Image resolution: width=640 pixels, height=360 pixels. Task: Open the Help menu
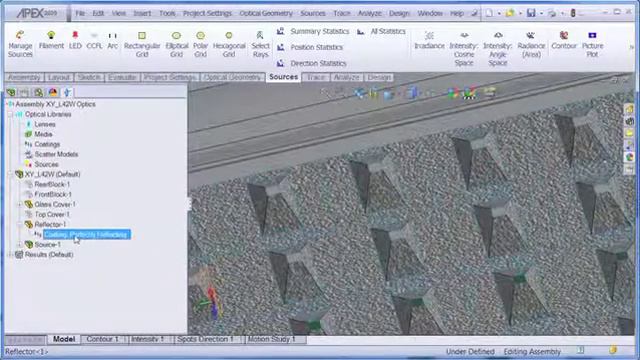coord(457,13)
